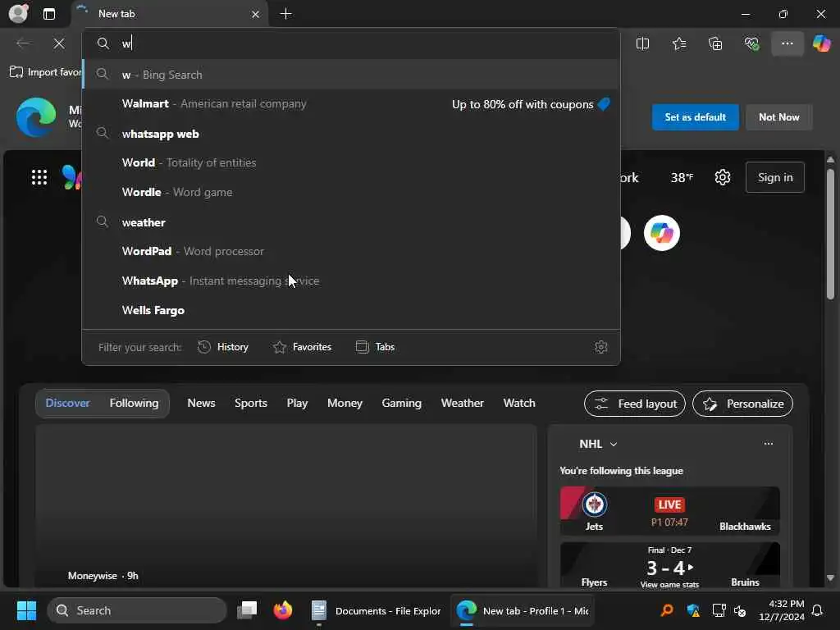Screen dimensions: 840x630
Task: Open the Money feed tab
Action: 345,404
